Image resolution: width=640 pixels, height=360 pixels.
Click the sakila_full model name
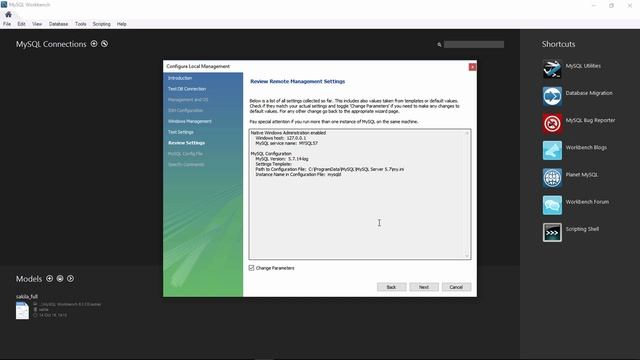point(27,296)
